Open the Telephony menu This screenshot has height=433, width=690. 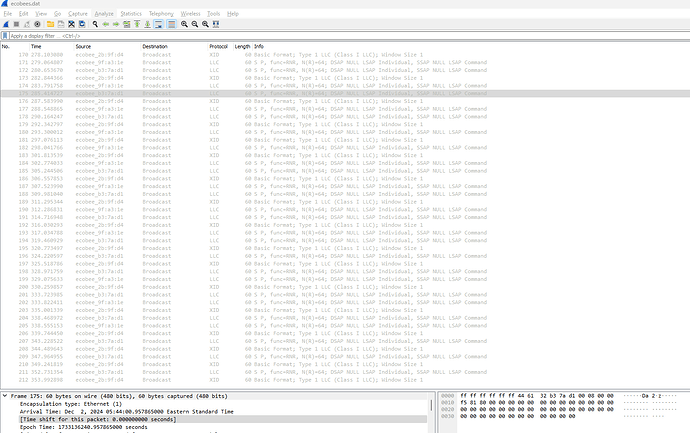pyautogui.click(x=161, y=14)
